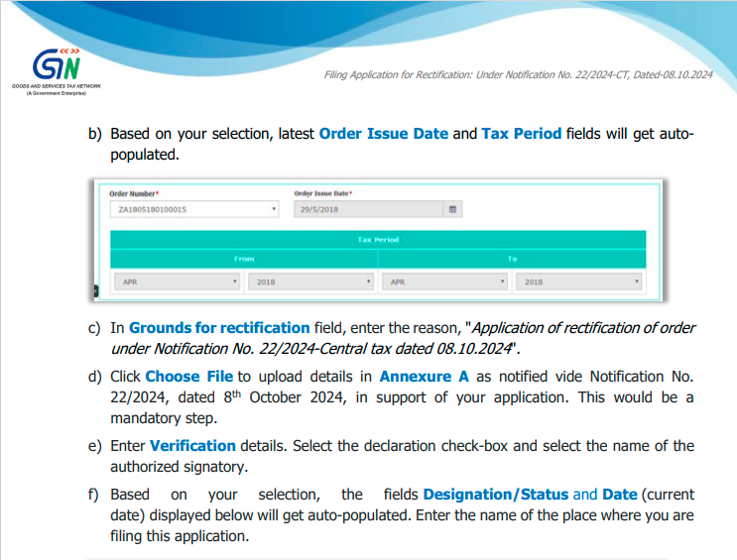
Task: Click the From column header
Action: tap(244, 259)
